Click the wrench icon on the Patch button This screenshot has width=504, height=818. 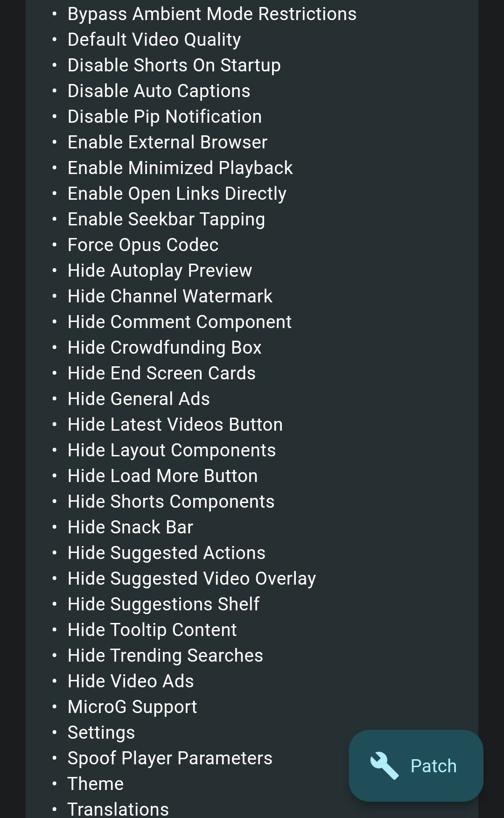[x=384, y=765]
